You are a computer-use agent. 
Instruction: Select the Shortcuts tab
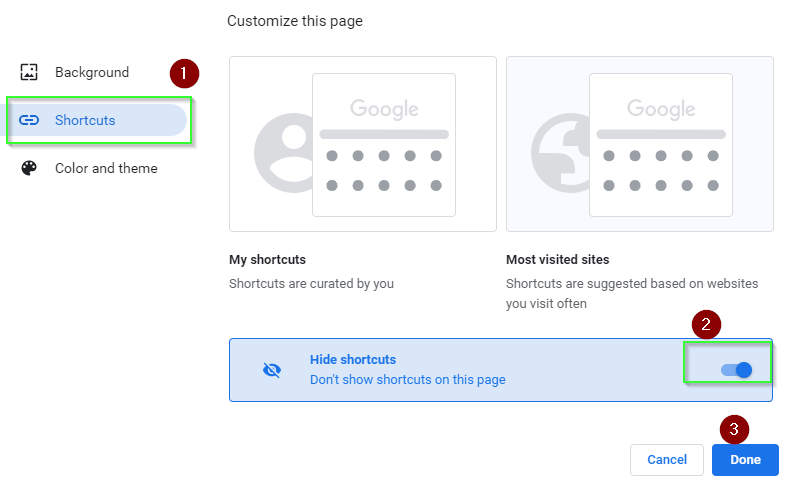98,120
